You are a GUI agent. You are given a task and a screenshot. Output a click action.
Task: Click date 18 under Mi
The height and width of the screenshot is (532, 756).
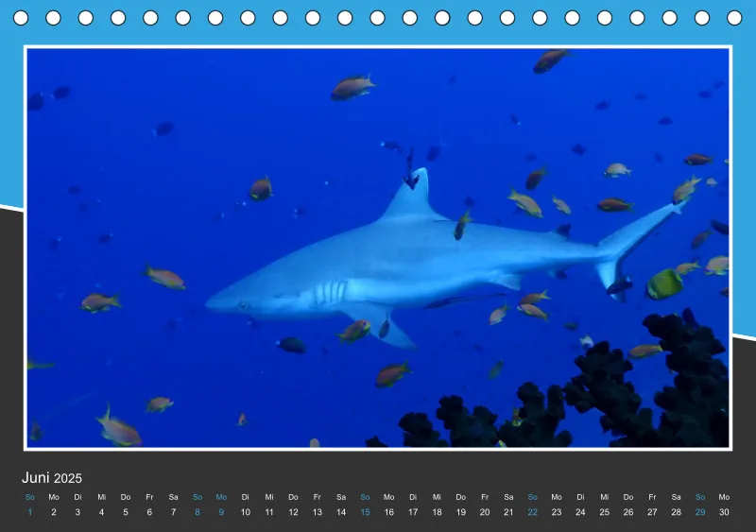(x=437, y=512)
